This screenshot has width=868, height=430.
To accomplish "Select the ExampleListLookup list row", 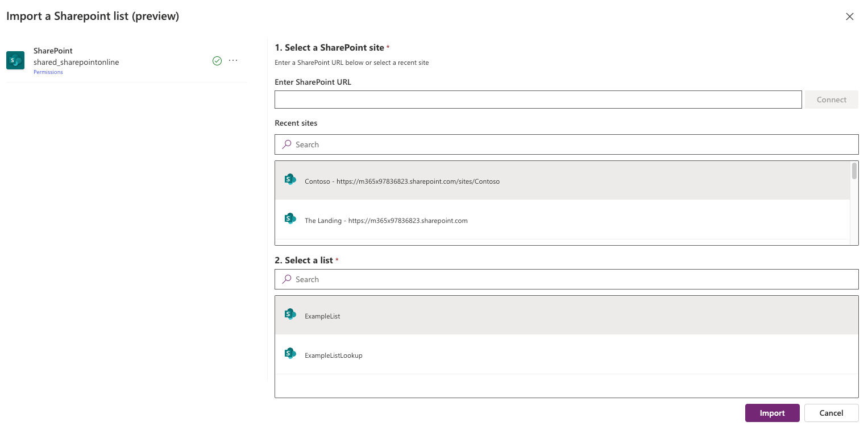I will 567,354.
